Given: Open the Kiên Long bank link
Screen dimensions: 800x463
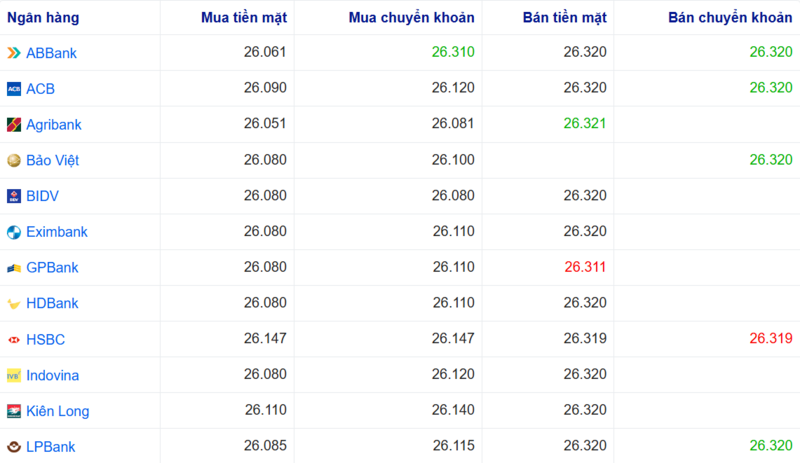Looking at the screenshot, I should [58, 411].
